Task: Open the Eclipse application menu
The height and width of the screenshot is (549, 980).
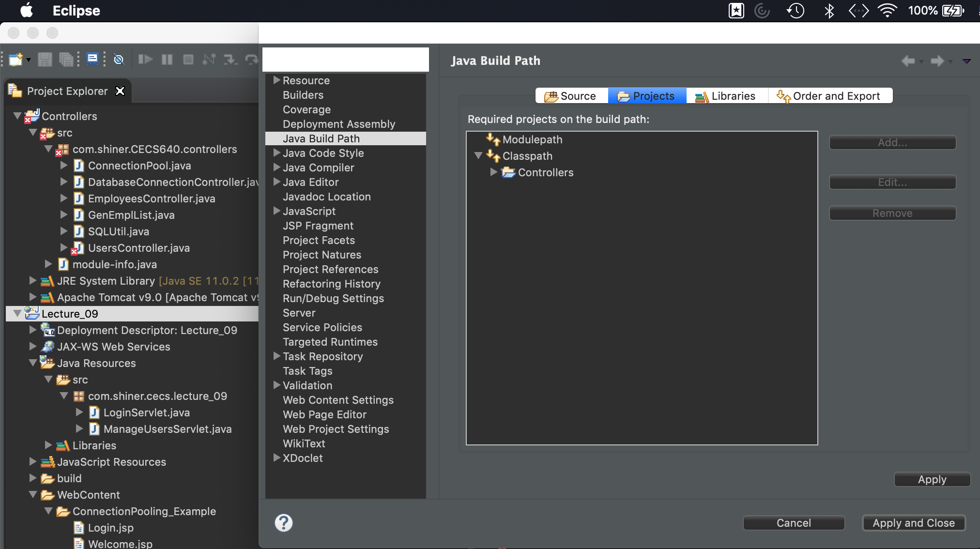Action: [76, 11]
